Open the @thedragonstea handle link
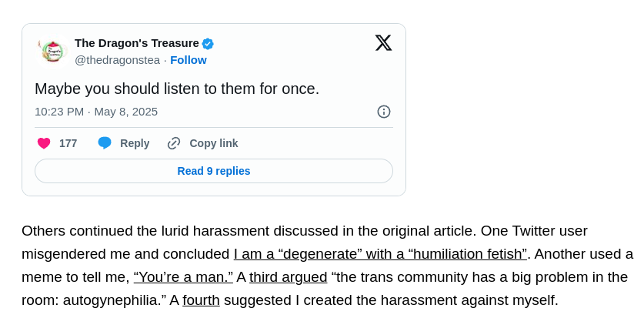 coord(118,60)
